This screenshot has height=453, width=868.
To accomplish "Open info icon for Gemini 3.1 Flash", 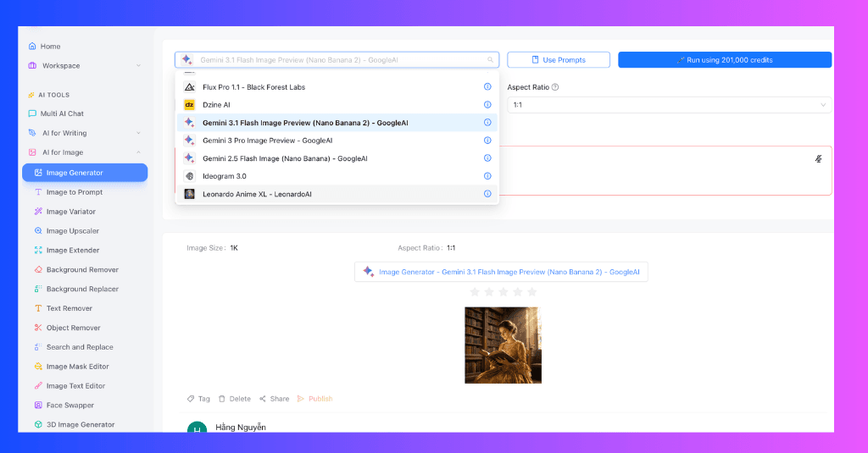I will pyautogui.click(x=487, y=122).
